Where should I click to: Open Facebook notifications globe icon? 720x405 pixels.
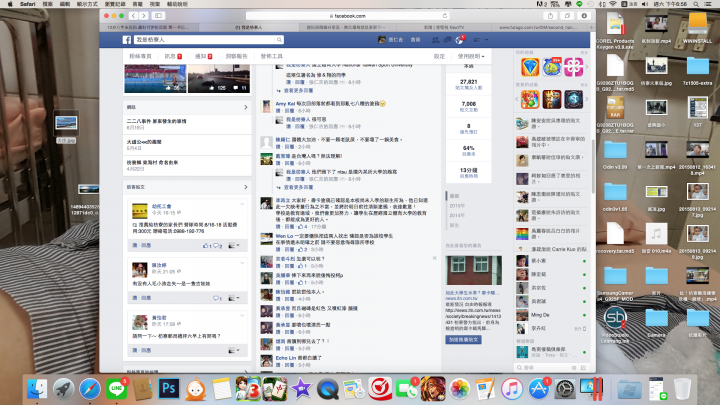(459, 40)
